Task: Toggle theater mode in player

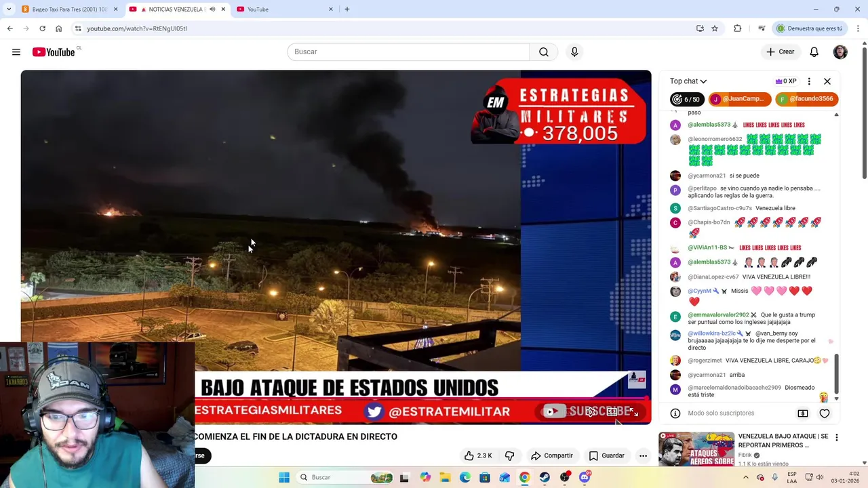Action: click(x=612, y=412)
